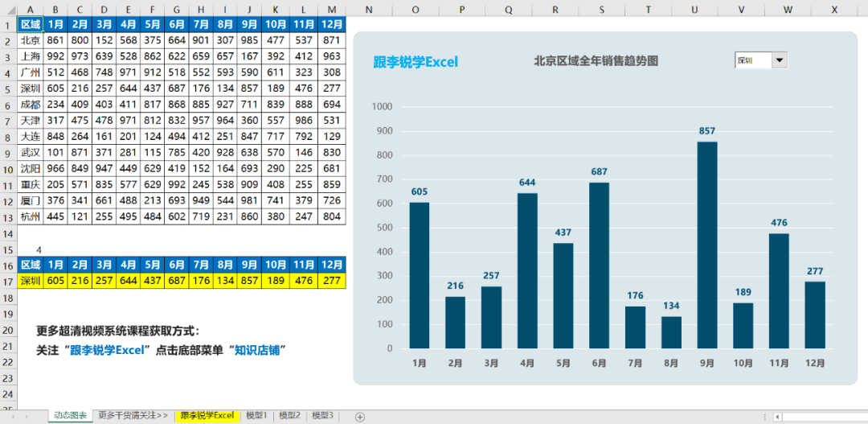Click the chart title 北京区域全年销售趋势图
Viewport: 868px width, 424px height.
point(596,61)
